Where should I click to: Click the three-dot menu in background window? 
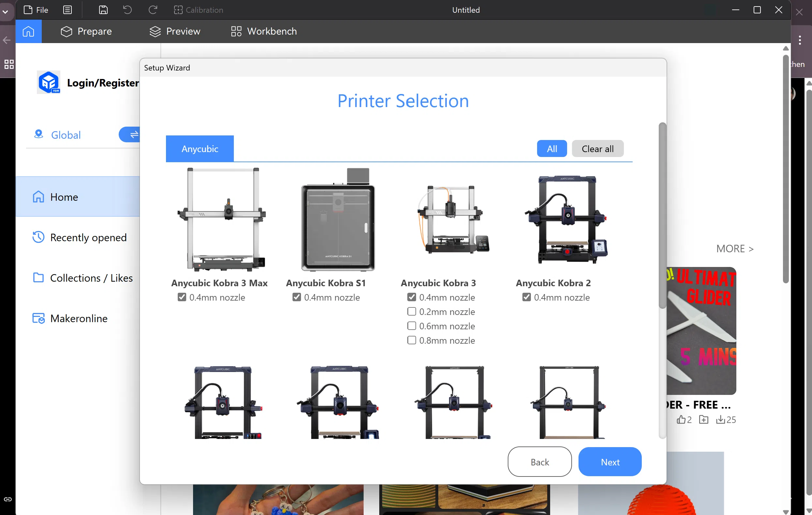click(800, 40)
